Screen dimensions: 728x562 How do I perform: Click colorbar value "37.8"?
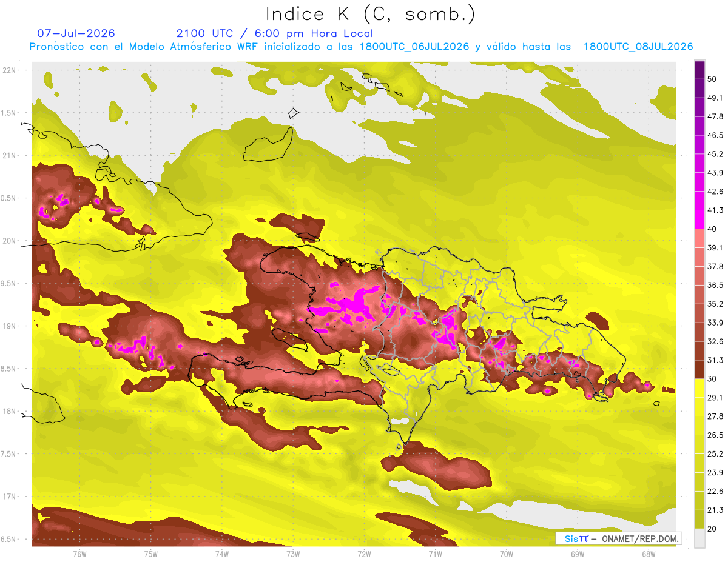(715, 266)
